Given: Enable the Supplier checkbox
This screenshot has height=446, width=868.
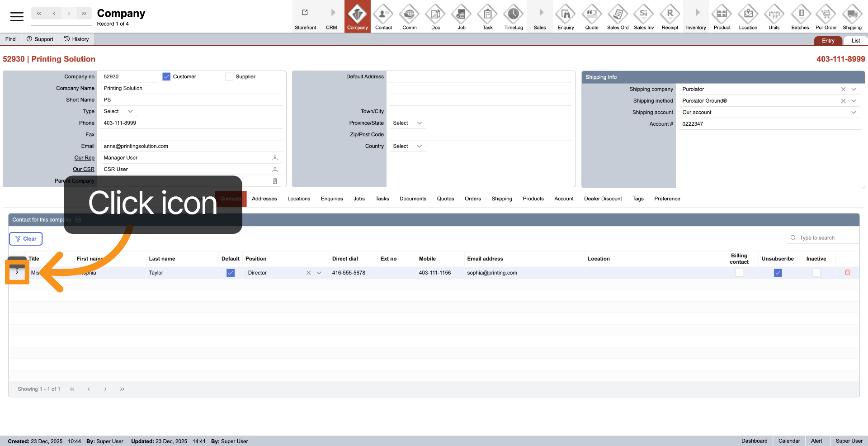Looking at the screenshot, I should click(229, 77).
